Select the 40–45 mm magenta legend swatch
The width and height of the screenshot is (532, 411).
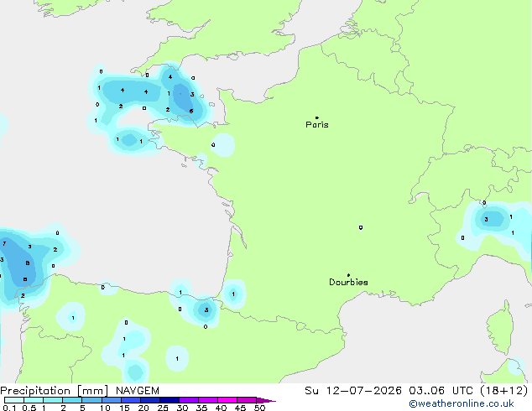pos(227,400)
